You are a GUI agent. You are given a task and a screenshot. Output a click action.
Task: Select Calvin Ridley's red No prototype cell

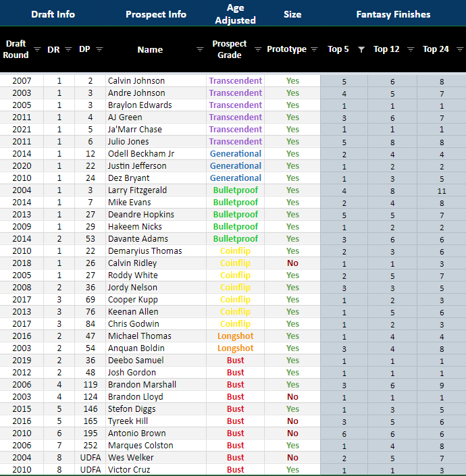pos(292,263)
